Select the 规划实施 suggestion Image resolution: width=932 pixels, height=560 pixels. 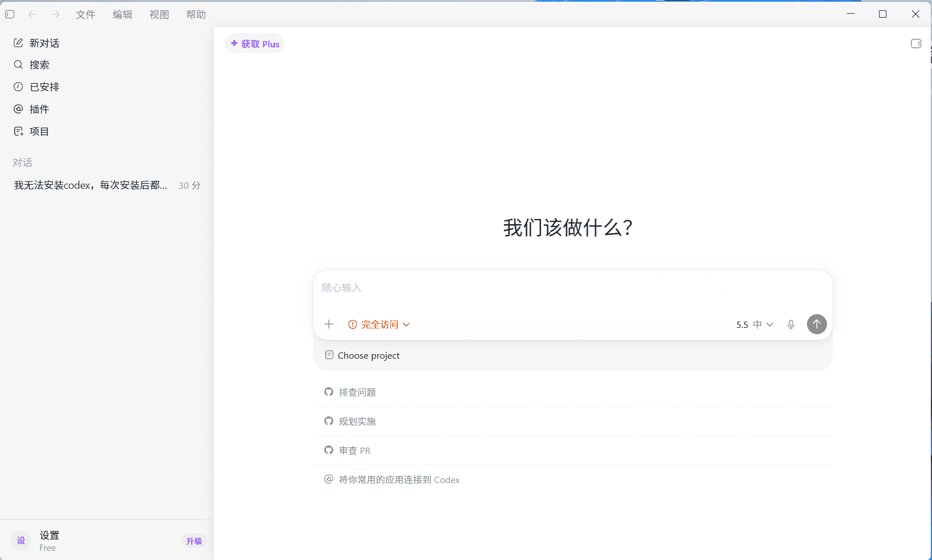572,421
